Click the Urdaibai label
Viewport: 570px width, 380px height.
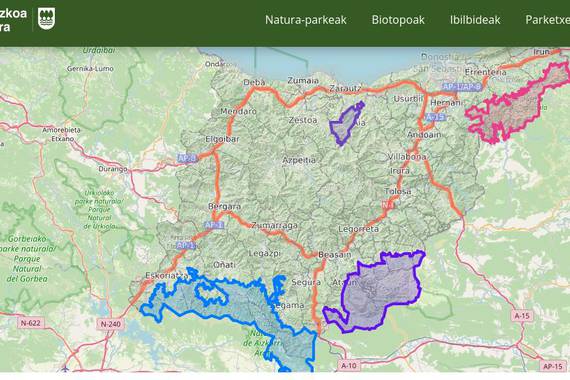click(99, 51)
